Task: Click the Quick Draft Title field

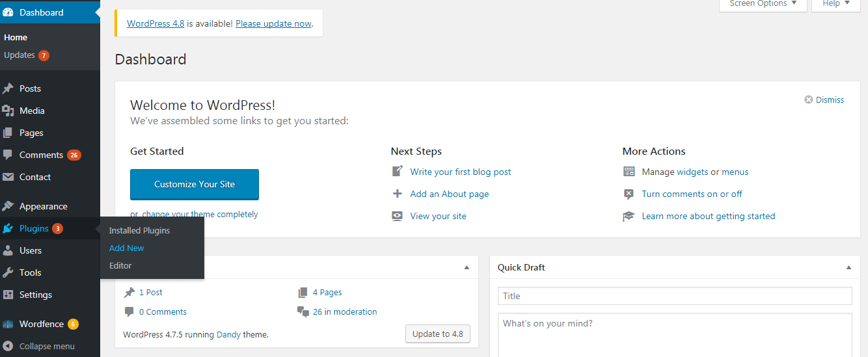Action: (675, 296)
